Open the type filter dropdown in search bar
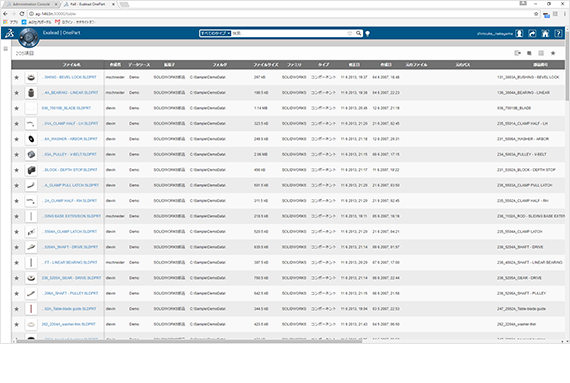Image resolution: width=570 pixels, height=383 pixels. tap(215, 33)
